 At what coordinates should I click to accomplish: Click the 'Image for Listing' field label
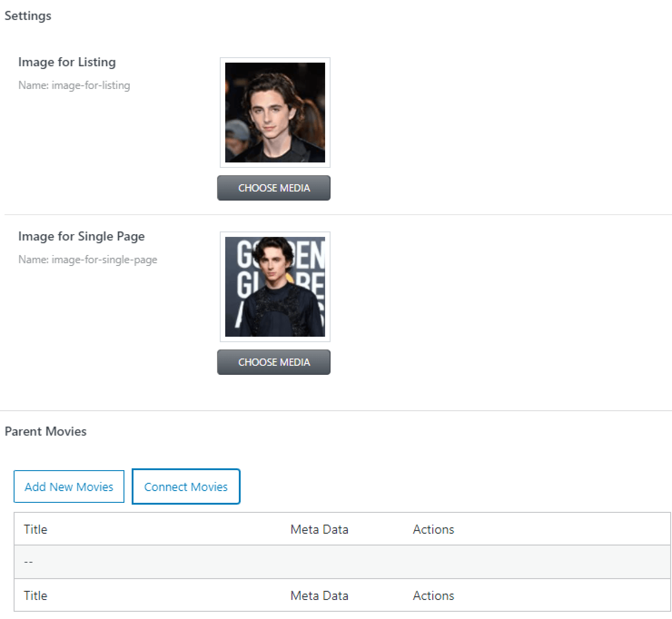pyautogui.click(x=67, y=62)
